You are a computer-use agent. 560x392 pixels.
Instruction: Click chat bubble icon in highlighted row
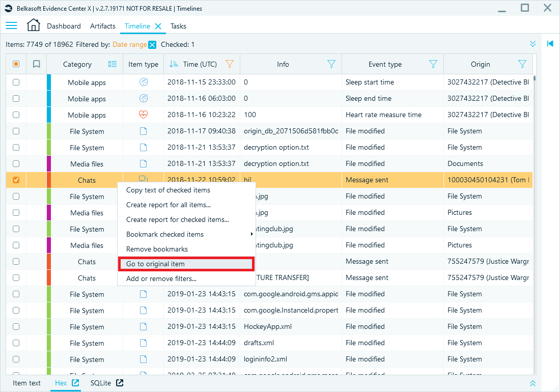coord(143,179)
